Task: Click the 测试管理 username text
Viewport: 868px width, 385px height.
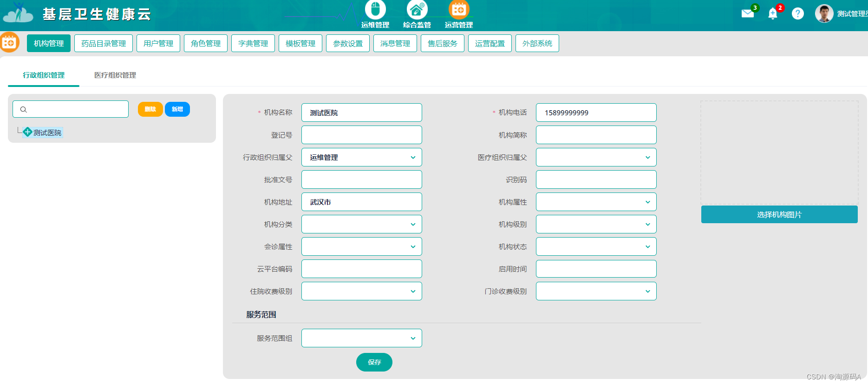Action: (852, 14)
